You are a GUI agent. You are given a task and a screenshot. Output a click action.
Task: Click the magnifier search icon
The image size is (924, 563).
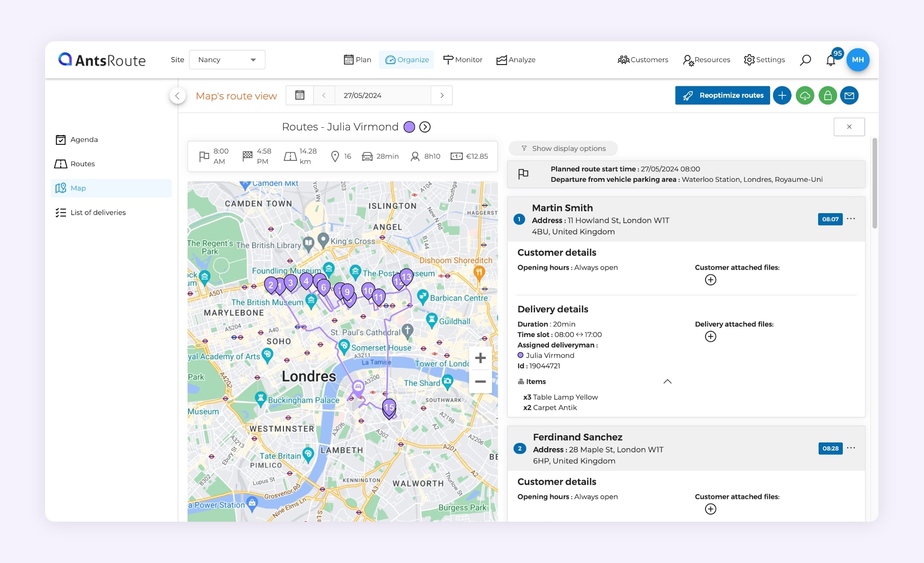(805, 60)
